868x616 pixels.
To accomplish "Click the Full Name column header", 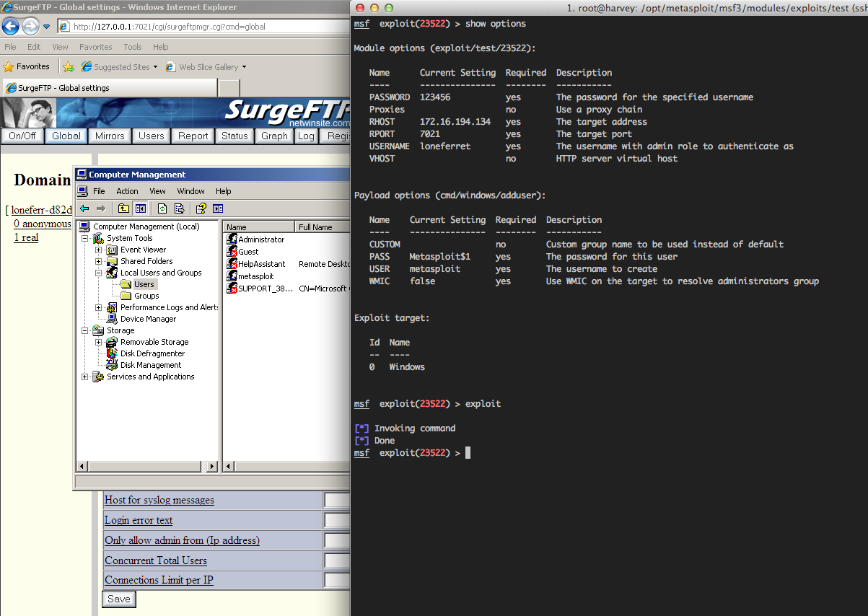I will pyautogui.click(x=323, y=226).
